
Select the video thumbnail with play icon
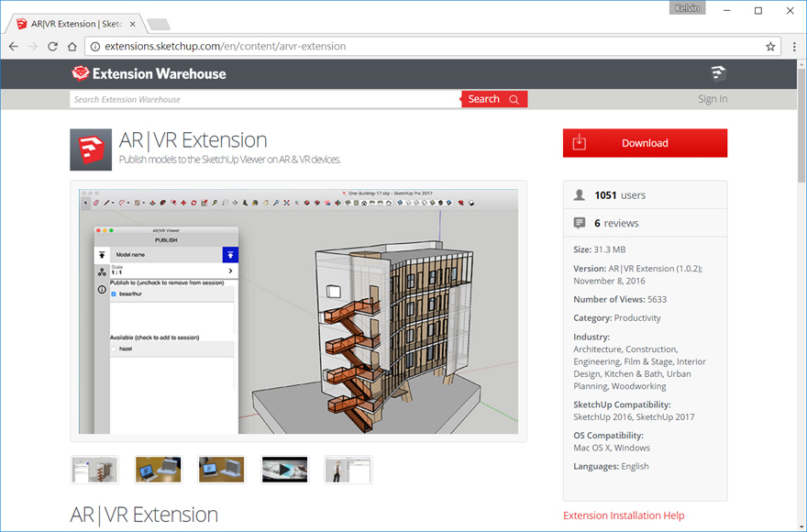[284, 470]
